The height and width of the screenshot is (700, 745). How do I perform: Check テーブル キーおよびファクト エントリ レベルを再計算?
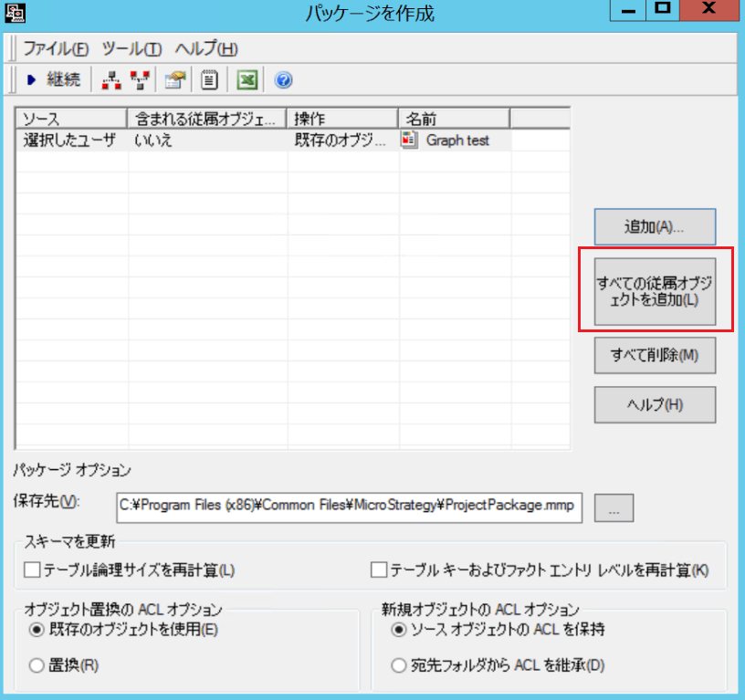click(379, 569)
